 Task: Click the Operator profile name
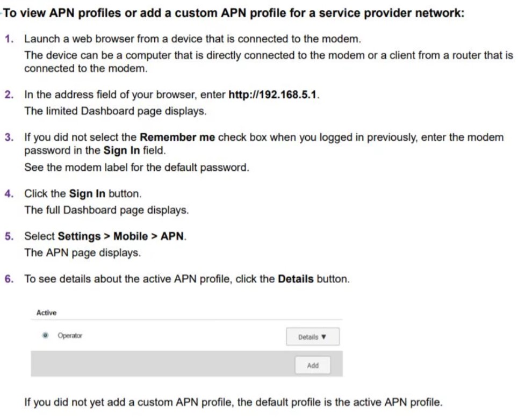70,336
